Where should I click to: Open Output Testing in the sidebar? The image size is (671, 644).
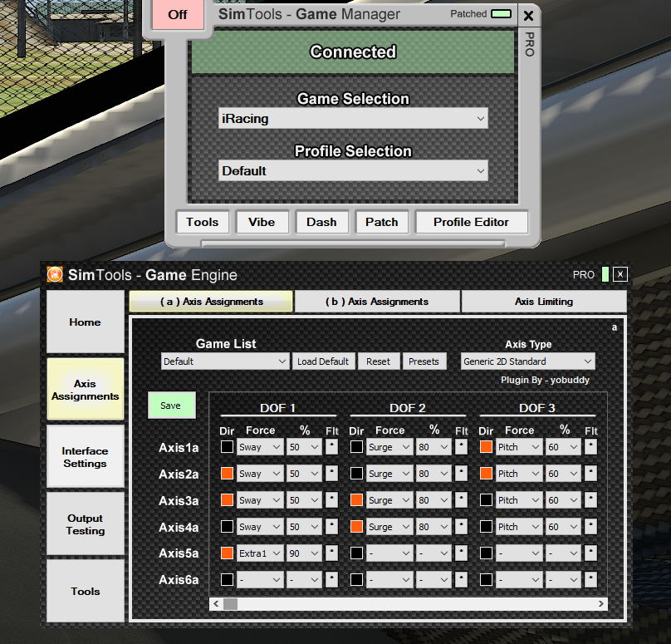(86, 524)
